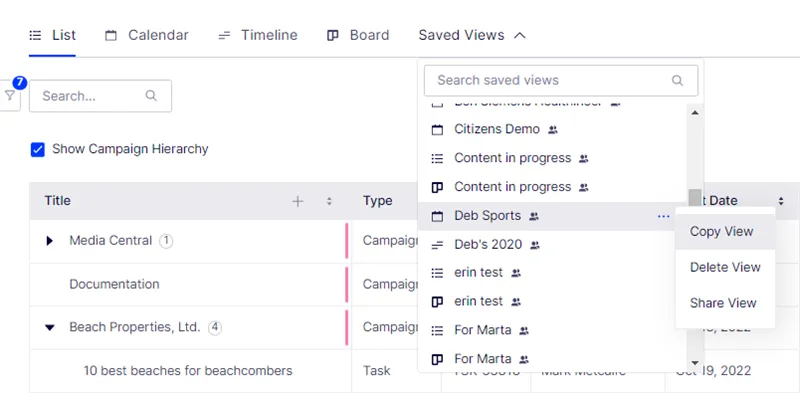The width and height of the screenshot is (800, 393).
Task: Uncheck Show Campaign Hierarchy checkbox
Action: click(38, 150)
